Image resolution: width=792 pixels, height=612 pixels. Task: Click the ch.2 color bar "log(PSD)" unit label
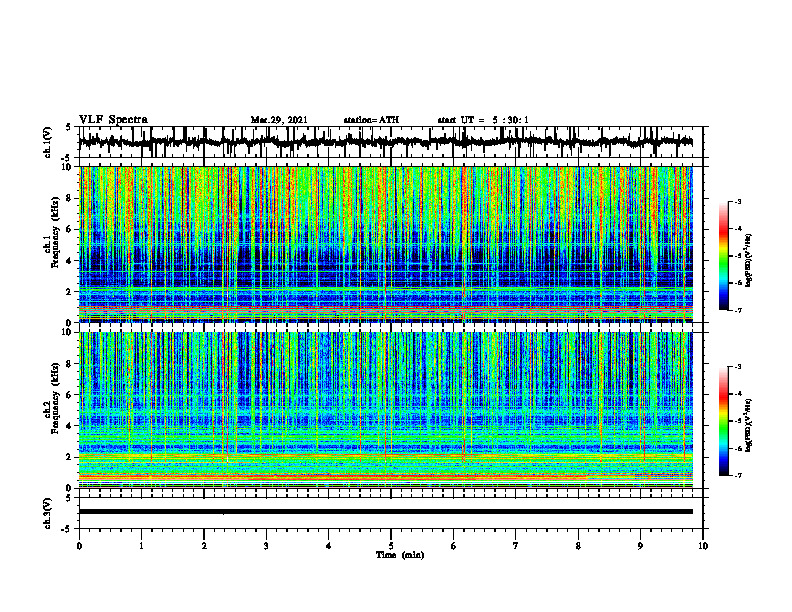749,426
